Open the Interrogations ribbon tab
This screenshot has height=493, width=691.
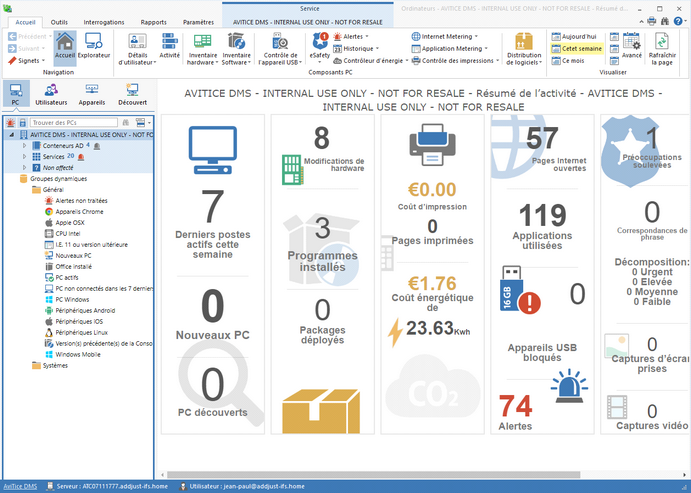(x=104, y=22)
